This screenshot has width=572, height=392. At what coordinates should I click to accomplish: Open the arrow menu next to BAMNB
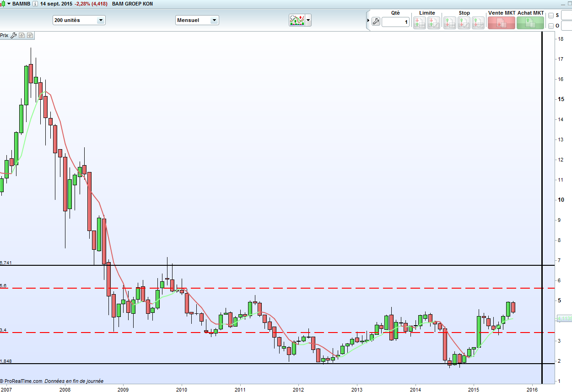tap(9, 4)
